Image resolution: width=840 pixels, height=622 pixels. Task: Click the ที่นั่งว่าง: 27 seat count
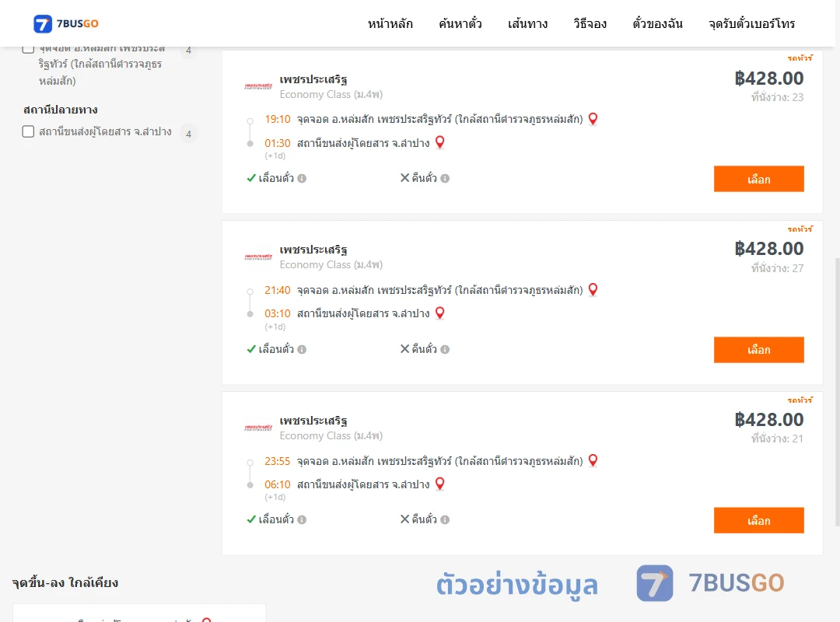click(x=777, y=268)
